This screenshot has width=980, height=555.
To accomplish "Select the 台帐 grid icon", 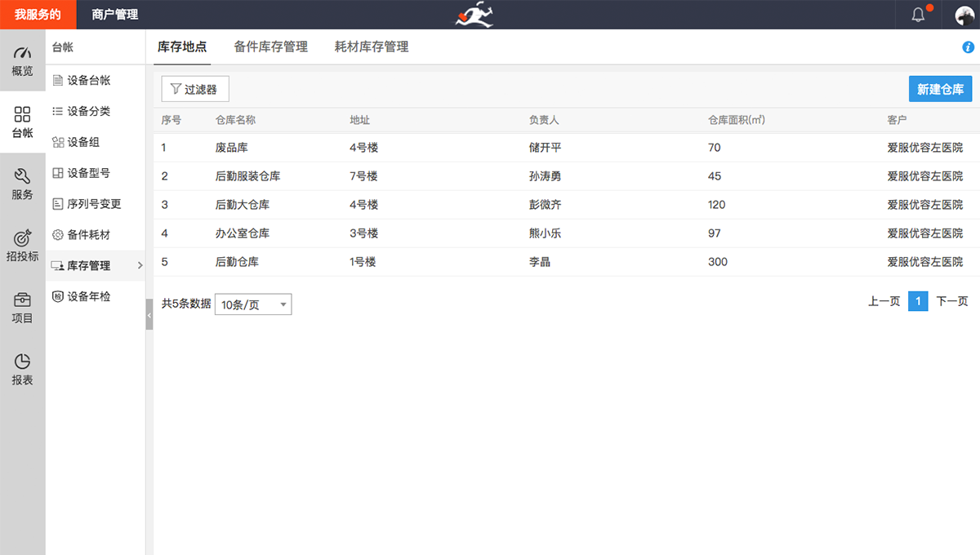I will coord(23,114).
